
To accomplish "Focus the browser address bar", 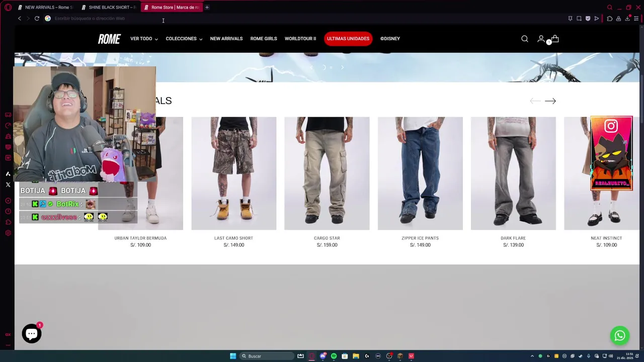I will point(302,19).
